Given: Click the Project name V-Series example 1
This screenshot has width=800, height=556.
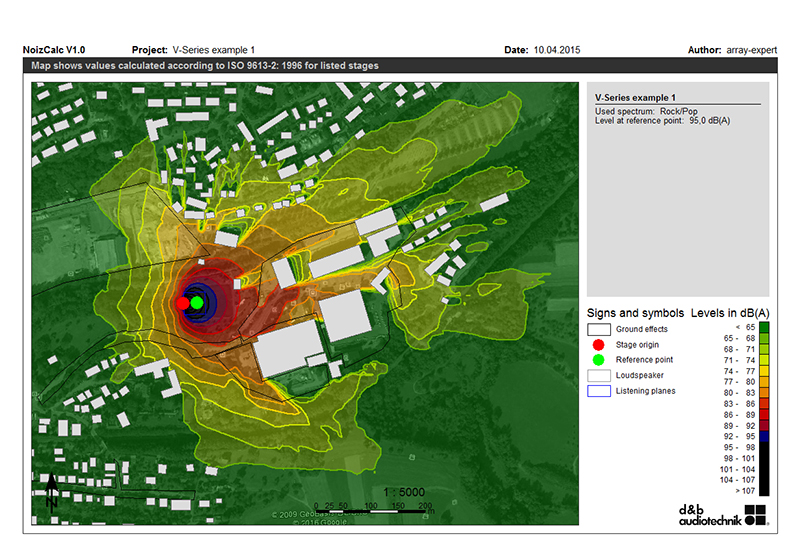Looking at the screenshot, I should pos(214,50).
